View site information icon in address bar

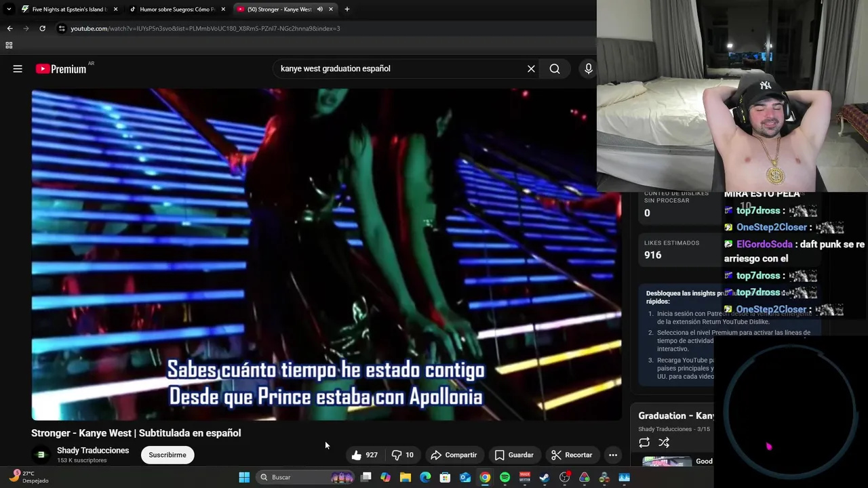click(x=62, y=28)
